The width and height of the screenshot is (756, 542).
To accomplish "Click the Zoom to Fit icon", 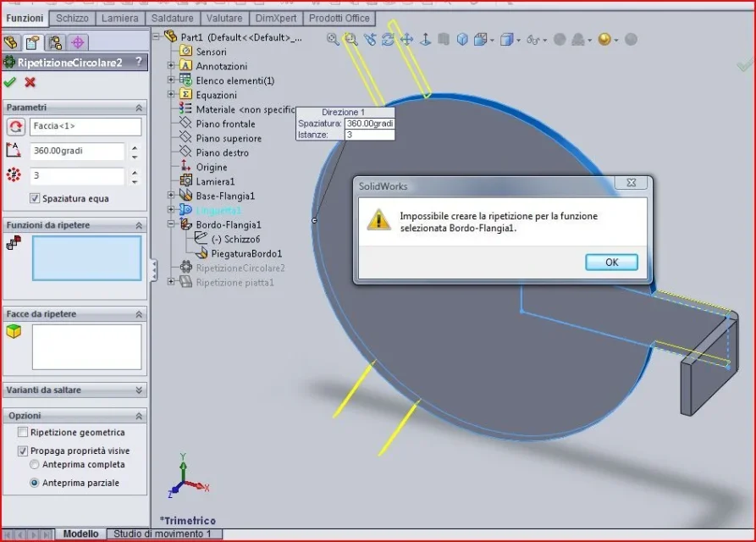I will tap(333, 40).
